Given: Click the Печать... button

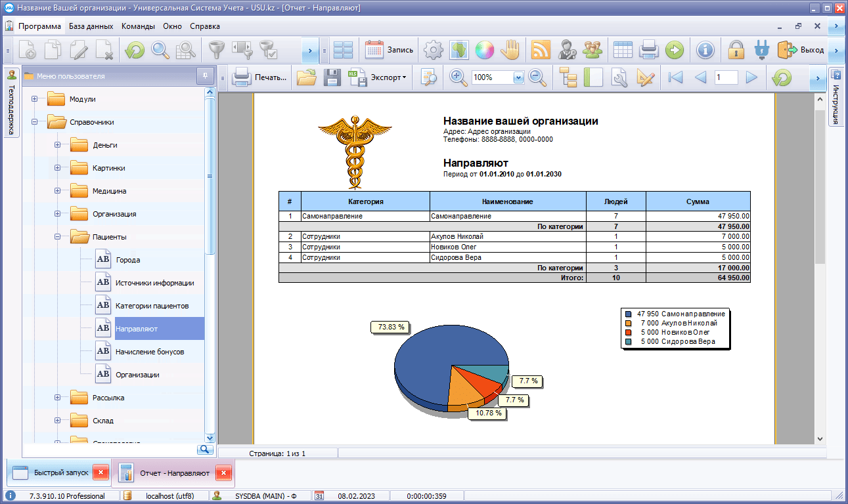Looking at the screenshot, I should click(261, 77).
